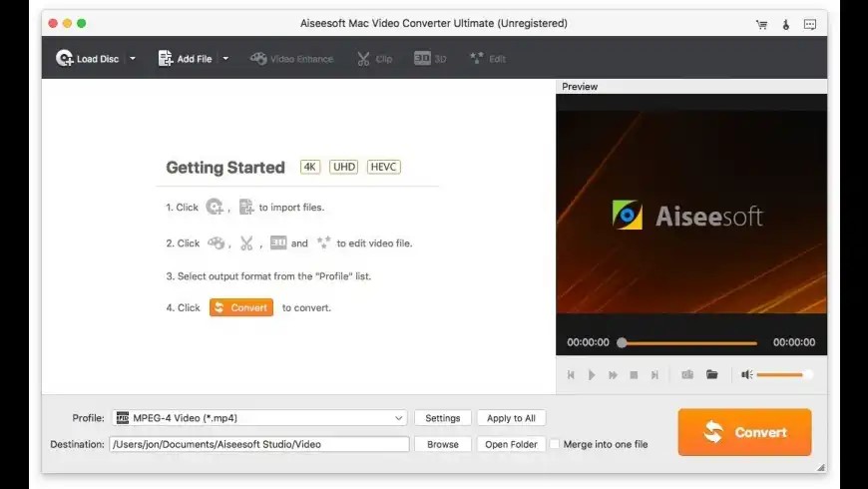
Task: Open the Edit effects tool
Action: (x=488, y=58)
